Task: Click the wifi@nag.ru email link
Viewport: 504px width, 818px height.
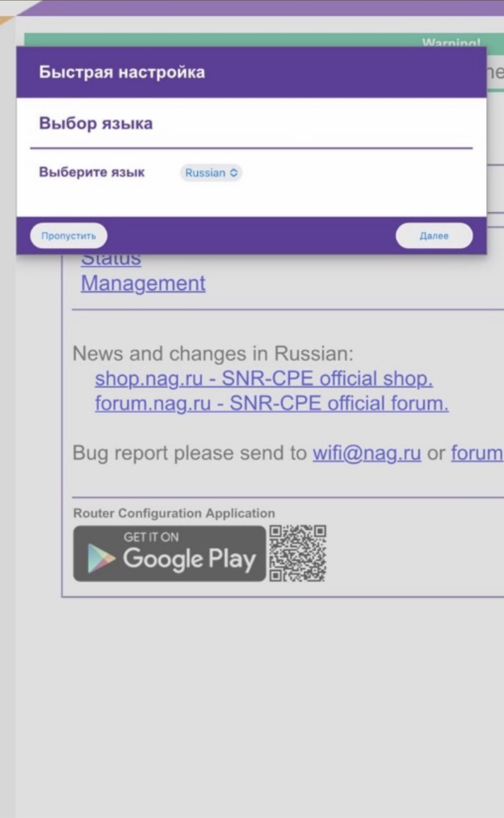Action: (x=366, y=453)
